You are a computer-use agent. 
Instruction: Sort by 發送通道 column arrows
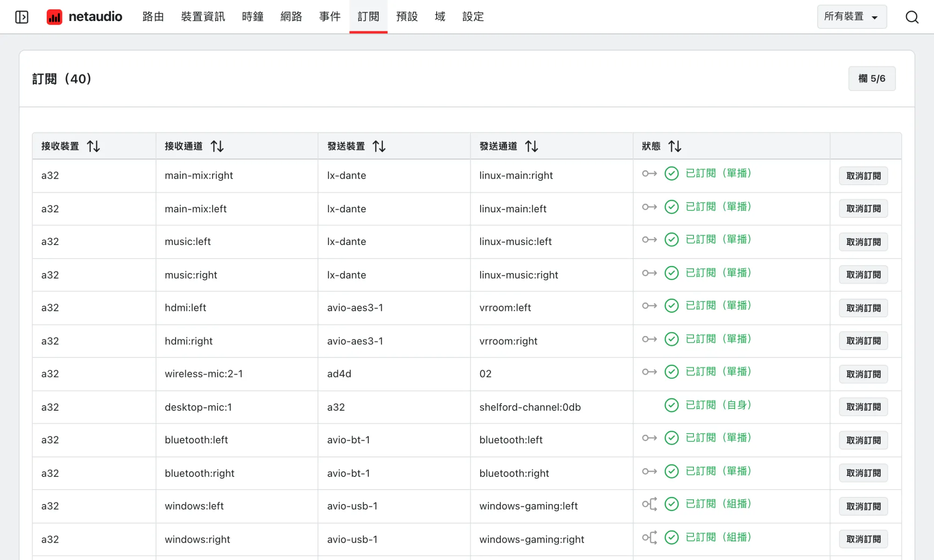[x=531, y=146]
